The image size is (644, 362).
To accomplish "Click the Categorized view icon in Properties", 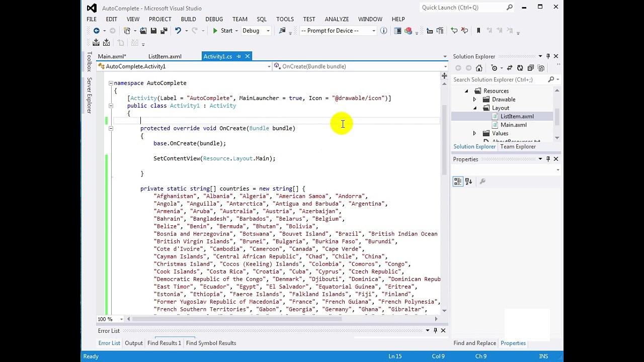I will pyautogui.click(x=457, y=182).
